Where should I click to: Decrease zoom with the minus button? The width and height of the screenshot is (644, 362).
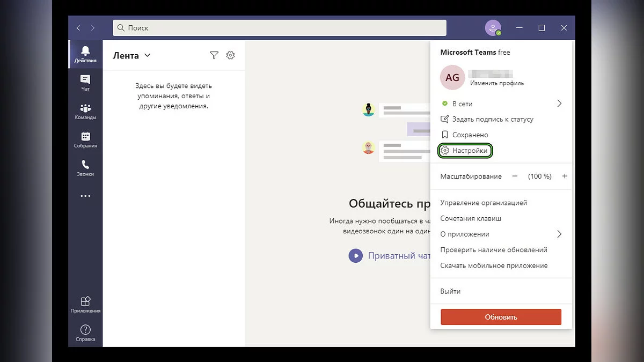(515, 176)
